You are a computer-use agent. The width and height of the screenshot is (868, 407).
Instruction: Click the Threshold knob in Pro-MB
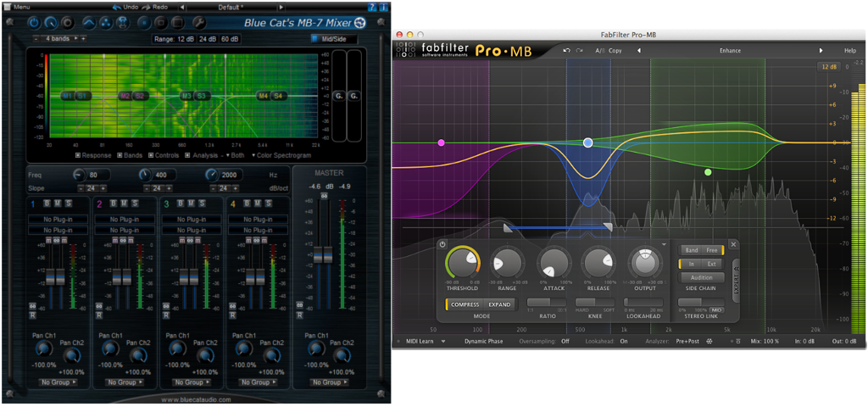point(462,263)
